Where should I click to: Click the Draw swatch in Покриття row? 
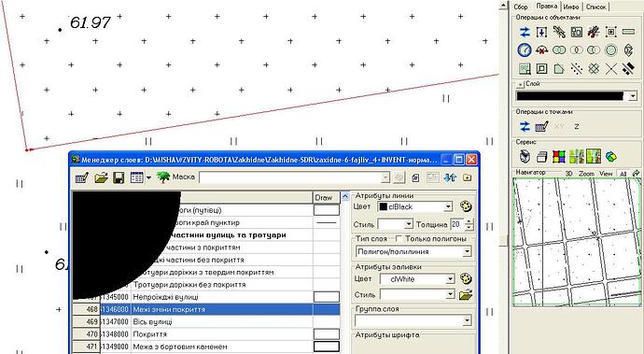pyautogui.click(x=327, y=333)
